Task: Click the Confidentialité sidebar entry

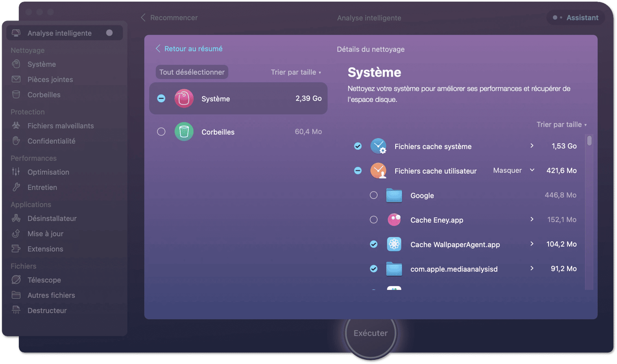Action: [51, 141]
